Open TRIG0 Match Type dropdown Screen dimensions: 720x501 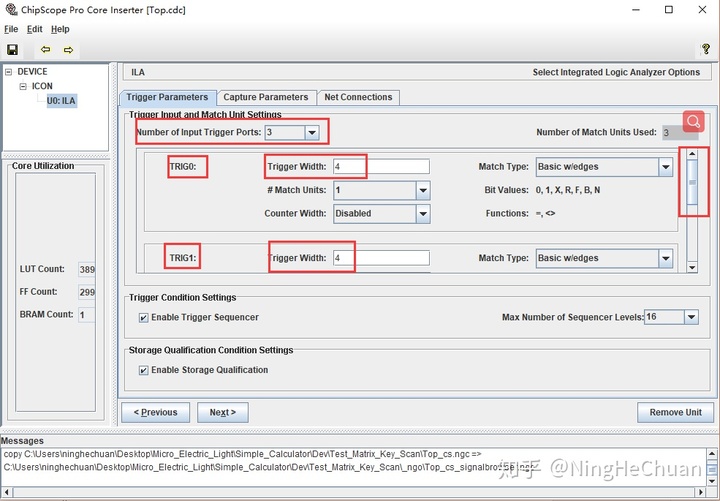tap(665, 167)
